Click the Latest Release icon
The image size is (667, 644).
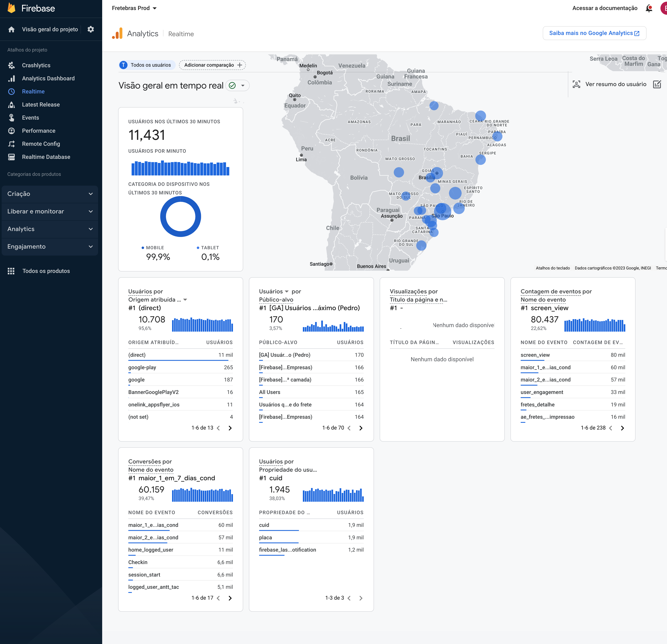pyautogui.click(x=11, y=104)
